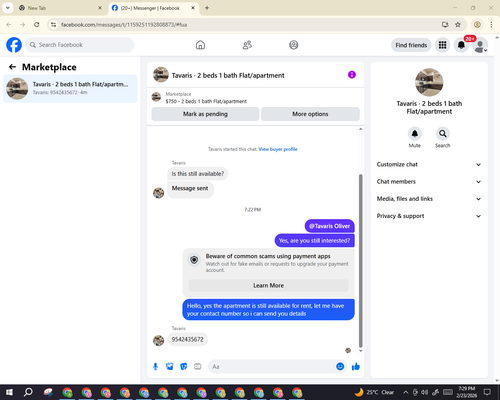Go back using the Marketplace back arrow
The width and height of the screenshot is (500, 400).
click(x=12, y=67)
